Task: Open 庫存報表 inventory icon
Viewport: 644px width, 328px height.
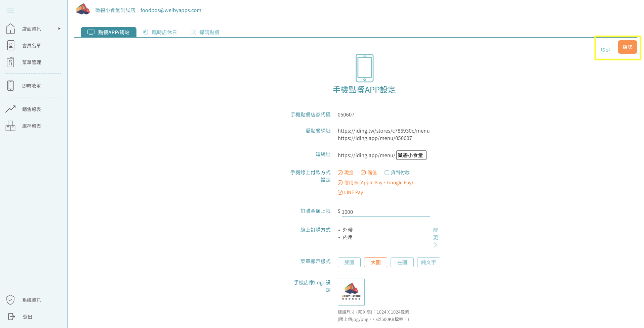Action: coord(10,126)
